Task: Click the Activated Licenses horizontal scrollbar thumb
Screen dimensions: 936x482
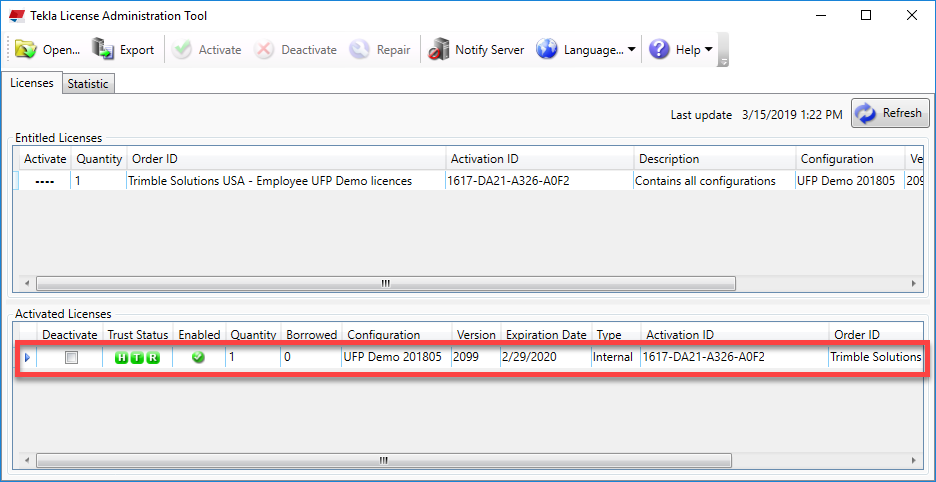Action: click(384, 461)
